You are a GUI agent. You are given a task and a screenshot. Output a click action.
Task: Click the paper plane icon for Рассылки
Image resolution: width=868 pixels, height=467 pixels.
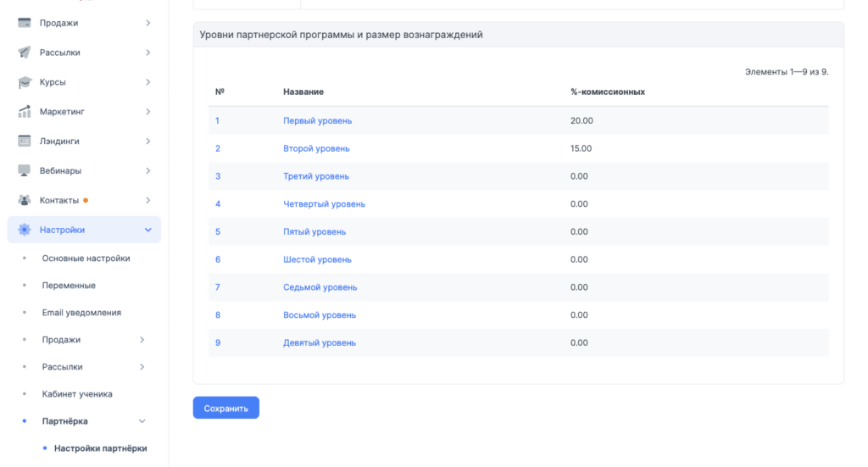[25, 53]
